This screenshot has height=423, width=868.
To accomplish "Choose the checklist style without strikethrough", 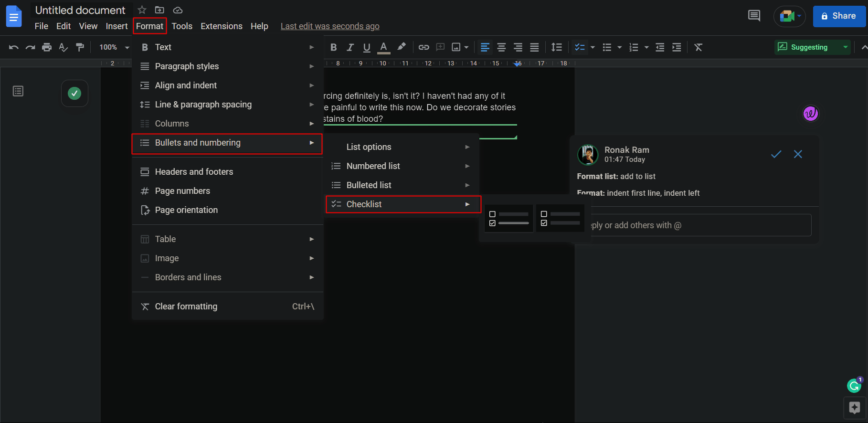I will pyautogui.click(x=561, y=218).
